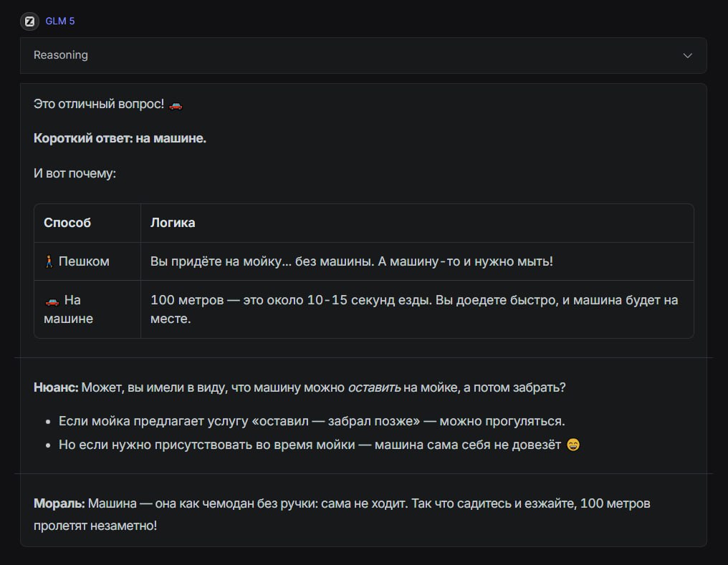The height and width of the screenshot is (565, 728).
Task: Click the grinning emoji ending second bullet
Action: 573,445
